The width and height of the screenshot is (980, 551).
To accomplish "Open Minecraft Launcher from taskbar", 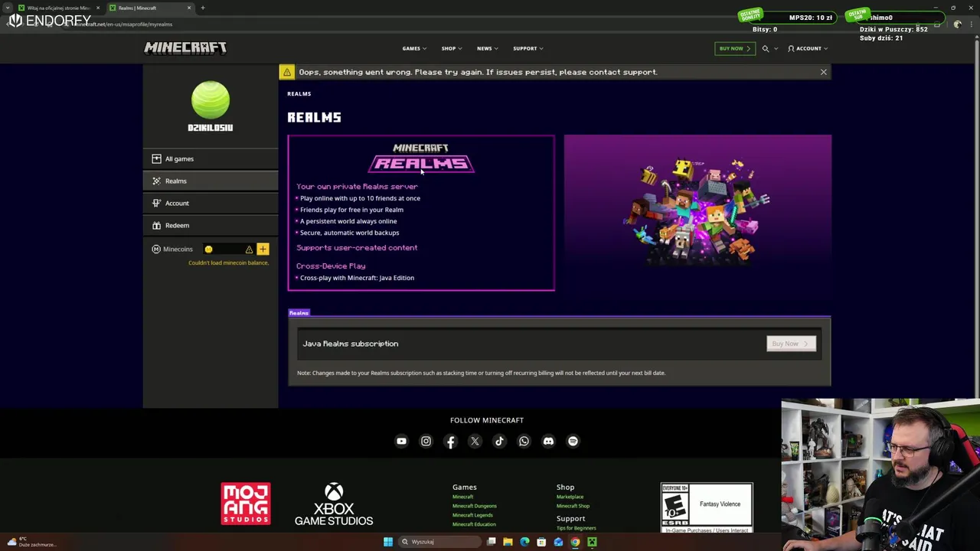I will [592, 542].
